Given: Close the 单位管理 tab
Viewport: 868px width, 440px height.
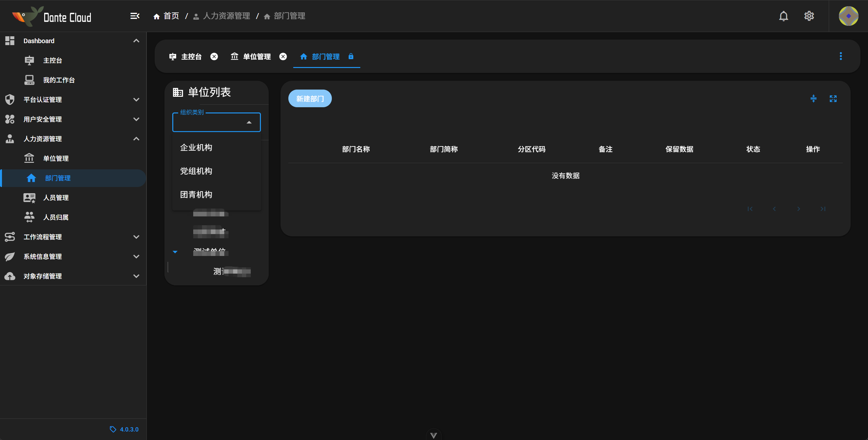Looking at the screenshot, I should pos(283,57).
